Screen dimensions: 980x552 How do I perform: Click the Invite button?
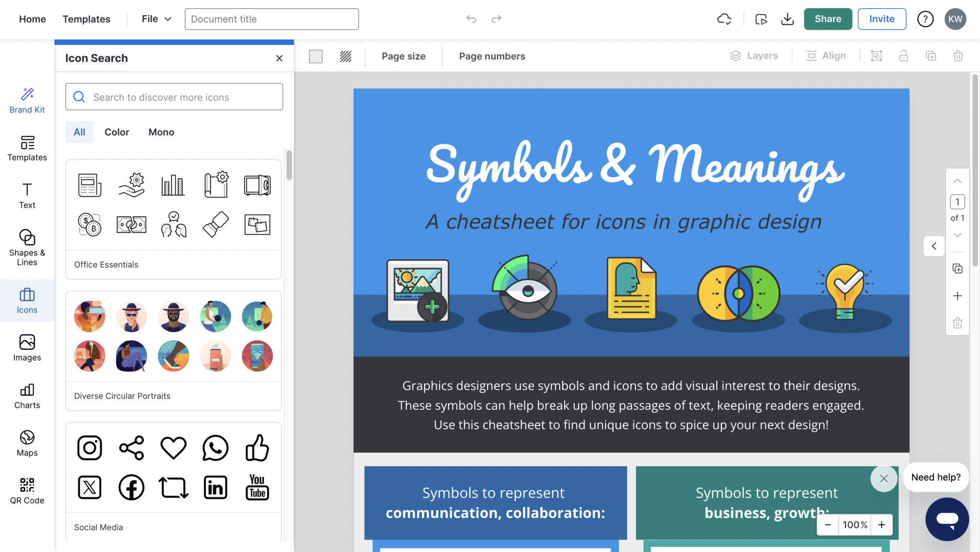881,19
